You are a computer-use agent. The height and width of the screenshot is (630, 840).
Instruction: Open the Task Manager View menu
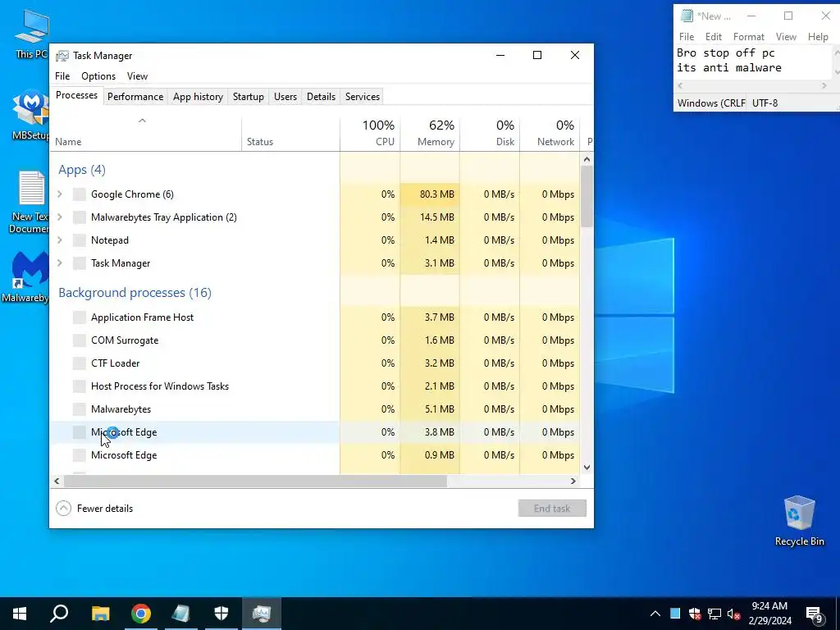[137, 76]
